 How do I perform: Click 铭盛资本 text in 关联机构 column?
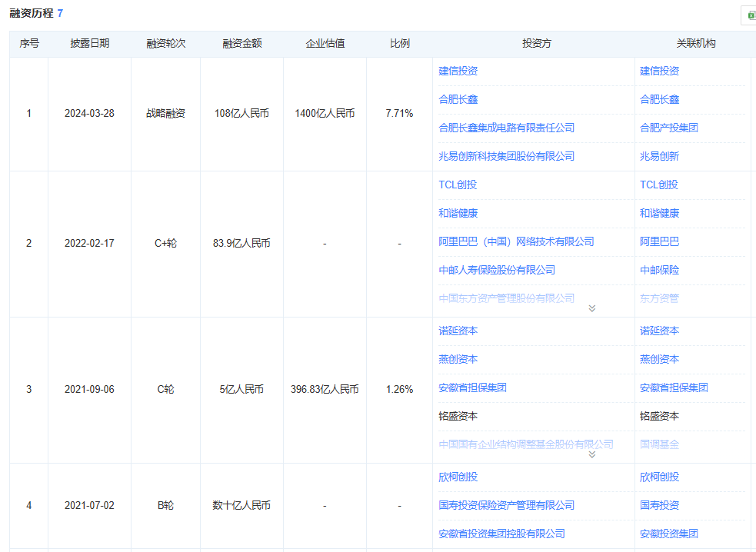pos(659,416)
